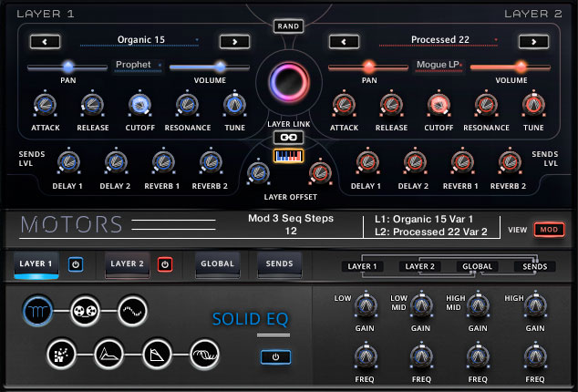Select the EQ effect module icon

(37, 310)
